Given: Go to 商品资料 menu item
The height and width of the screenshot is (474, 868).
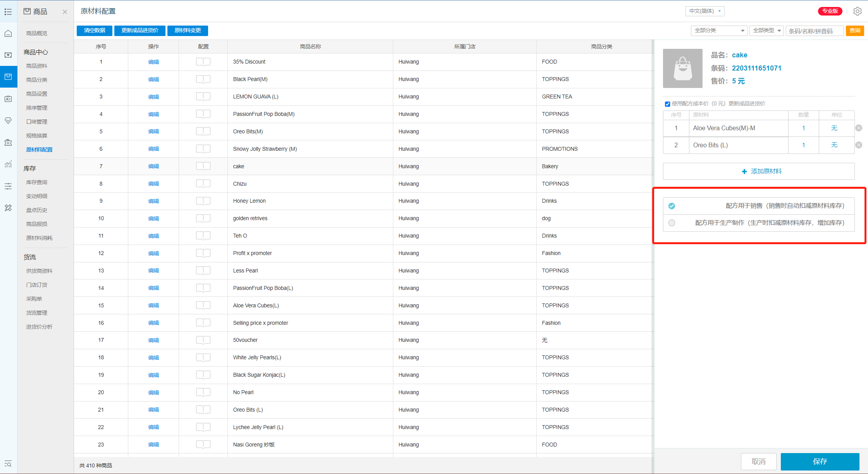Looking at the screenshot, I should coord(36,66).
